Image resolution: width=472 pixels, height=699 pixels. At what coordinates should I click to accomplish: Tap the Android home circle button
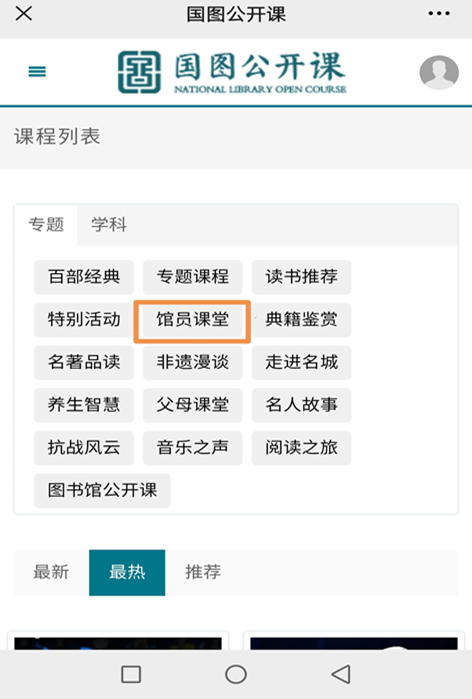236,674
